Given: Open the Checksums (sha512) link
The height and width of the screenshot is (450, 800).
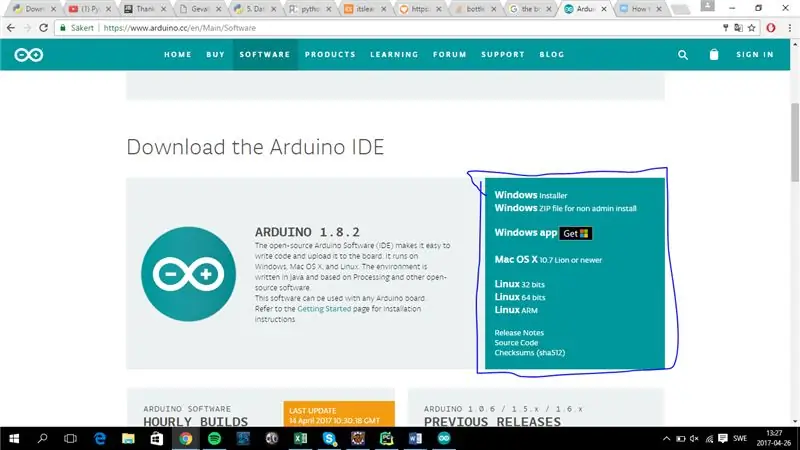Looking at the screenshot, I should [x=530, y=353].
